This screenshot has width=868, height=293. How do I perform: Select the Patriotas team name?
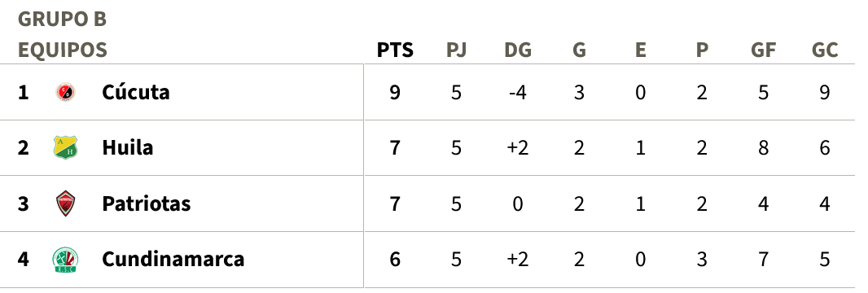(x=146, y=203)
